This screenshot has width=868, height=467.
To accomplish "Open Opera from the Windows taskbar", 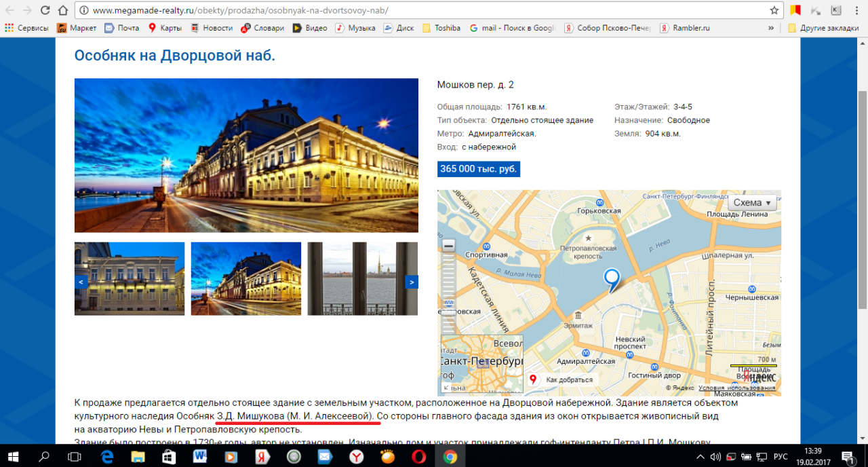I will tap(418, 457).
